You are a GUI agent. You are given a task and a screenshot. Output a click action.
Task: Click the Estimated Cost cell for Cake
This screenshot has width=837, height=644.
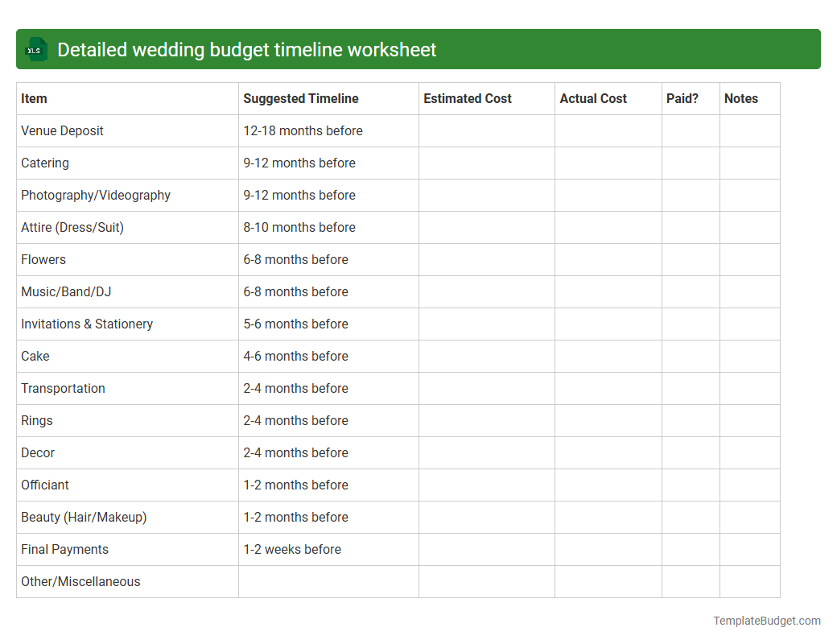485,356
